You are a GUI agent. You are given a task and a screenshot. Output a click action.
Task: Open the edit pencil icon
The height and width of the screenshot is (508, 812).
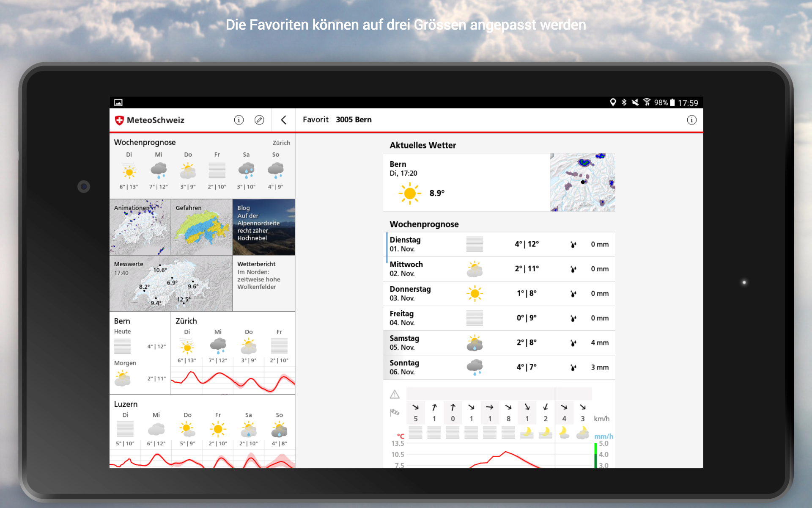(259, 120)
